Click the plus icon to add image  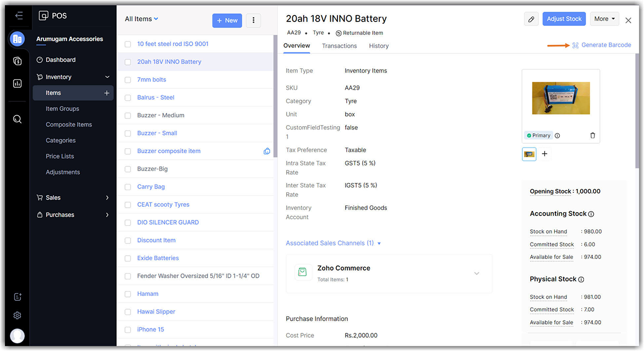click(x=544, y=154)
